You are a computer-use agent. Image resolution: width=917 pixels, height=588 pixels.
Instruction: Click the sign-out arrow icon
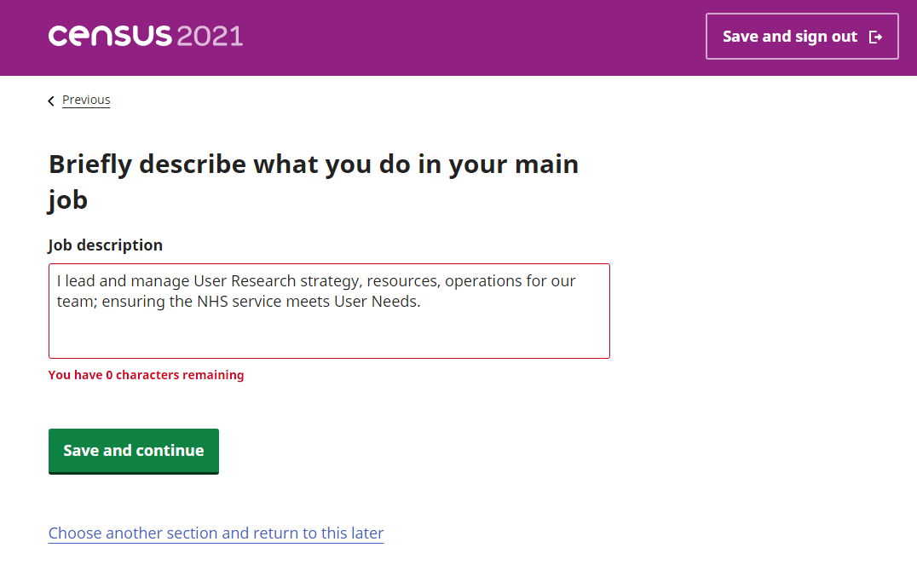point(874,37)
